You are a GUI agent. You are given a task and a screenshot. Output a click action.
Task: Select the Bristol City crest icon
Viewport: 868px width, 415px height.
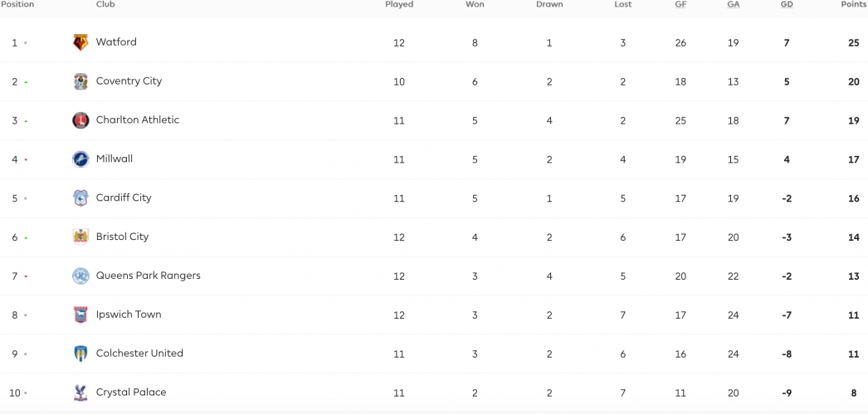coord(80,237)
